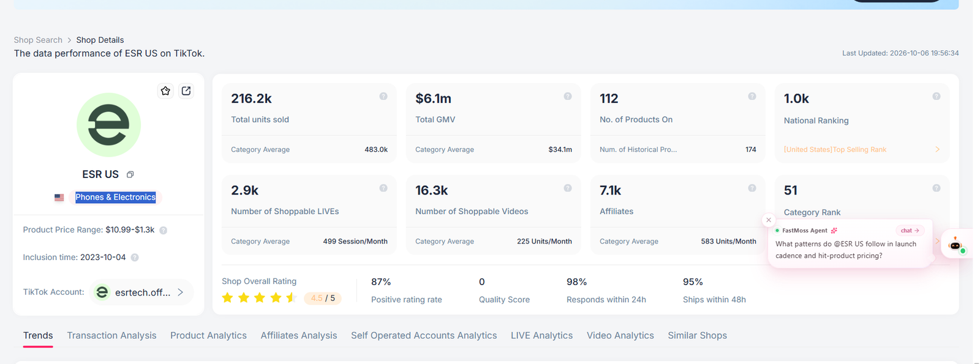Click the United States flag icon
980x364 pixels.
[59, 198]
